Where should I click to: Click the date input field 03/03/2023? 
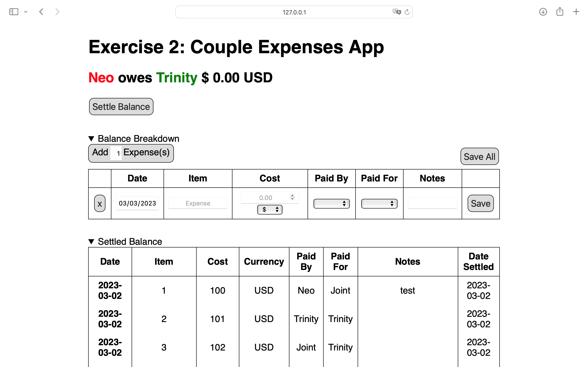pyautogui.click(x=137, y=203)
